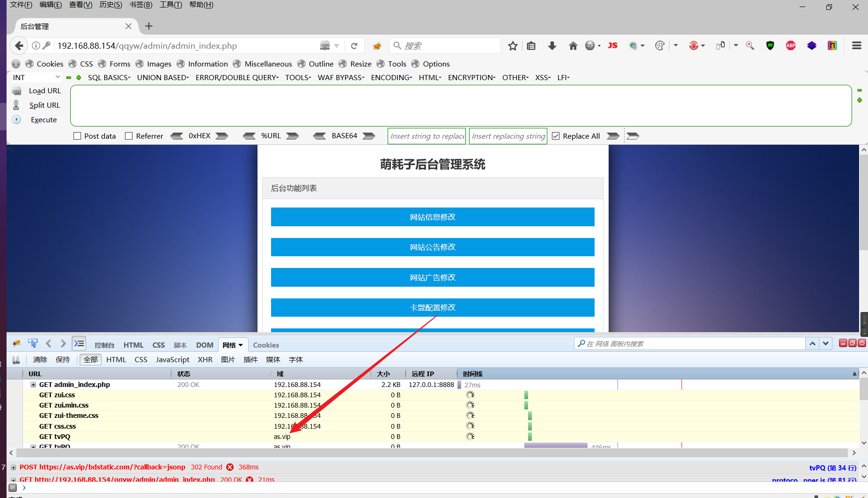This screenshot has height=498, width=868.
Task: Activate Firebug element inspect pointer icon
Action: [x=33, y=343]
